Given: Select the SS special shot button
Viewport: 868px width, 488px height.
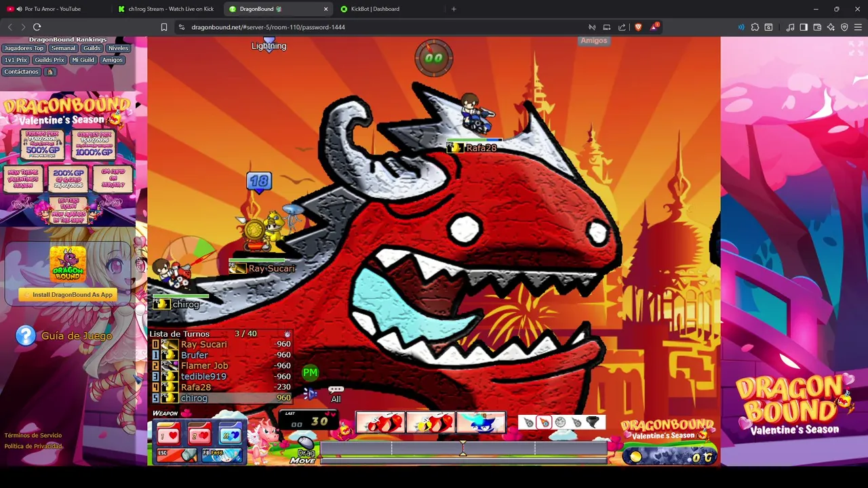Looking at the screenshot, I should pyautogui.click(x=230, y=435).
